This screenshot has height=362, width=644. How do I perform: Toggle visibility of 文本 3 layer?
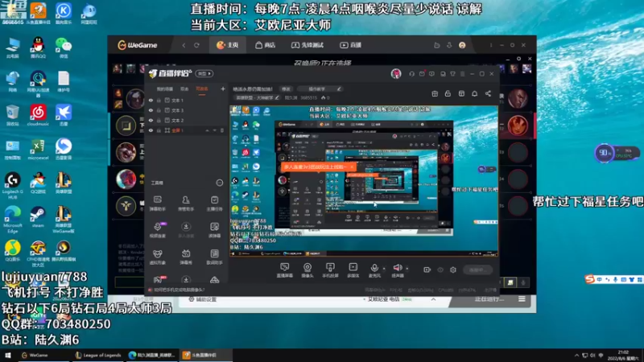(x=151, y=110)
